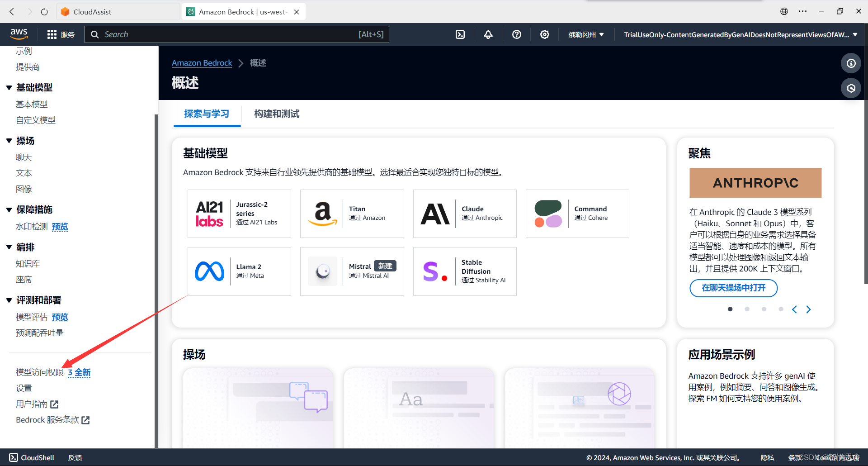Open the TrialUseOnly account dropdown
The height and width of the screenshot is (466, 868).
741,34
